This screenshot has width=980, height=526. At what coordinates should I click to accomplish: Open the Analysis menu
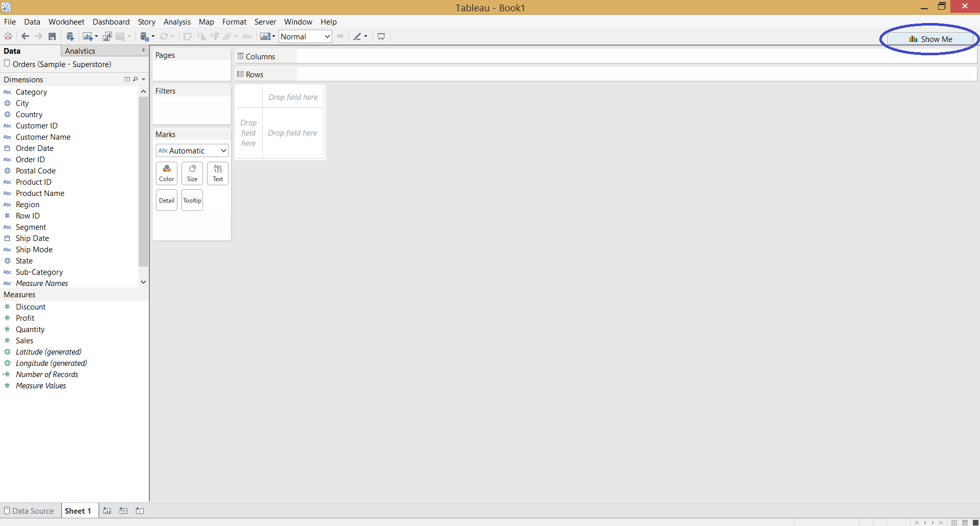pyautogui.click(x=177, y=21)
